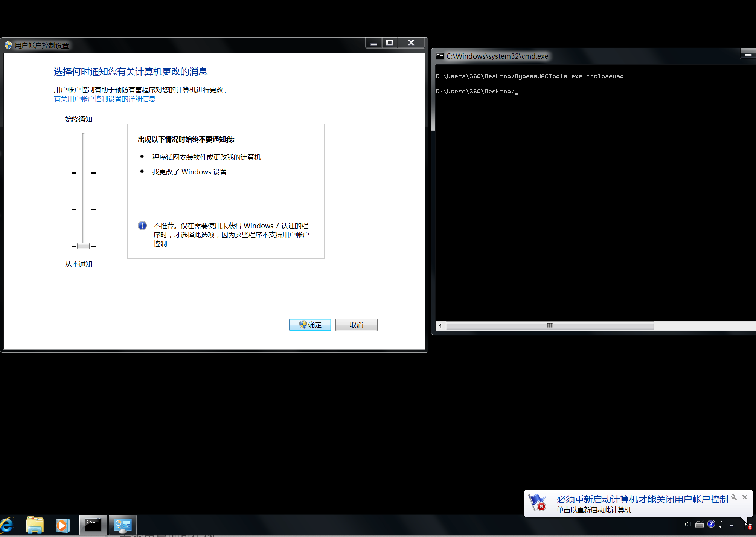Open the language bar help icon
Image resolution: width=756 pixels, height=537 pixels.
711,524
